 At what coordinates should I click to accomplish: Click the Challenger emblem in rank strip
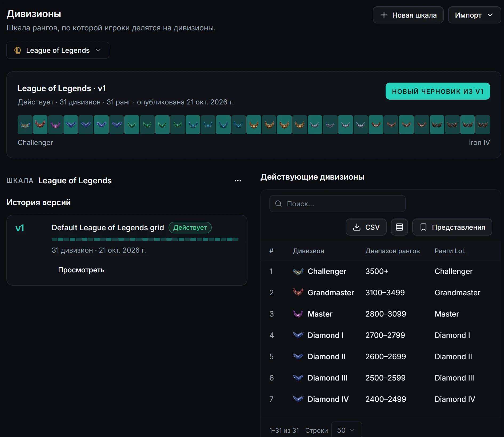click(x=25, y=125)
